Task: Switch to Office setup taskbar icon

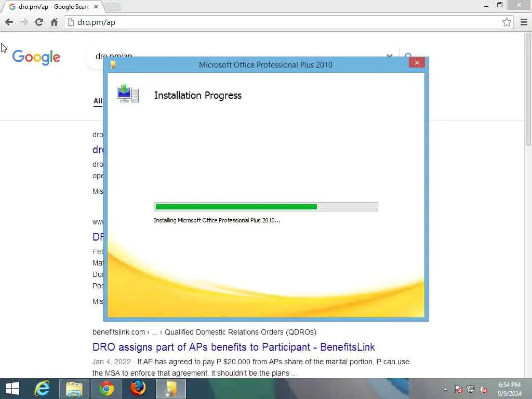Action: coord(170,389)
